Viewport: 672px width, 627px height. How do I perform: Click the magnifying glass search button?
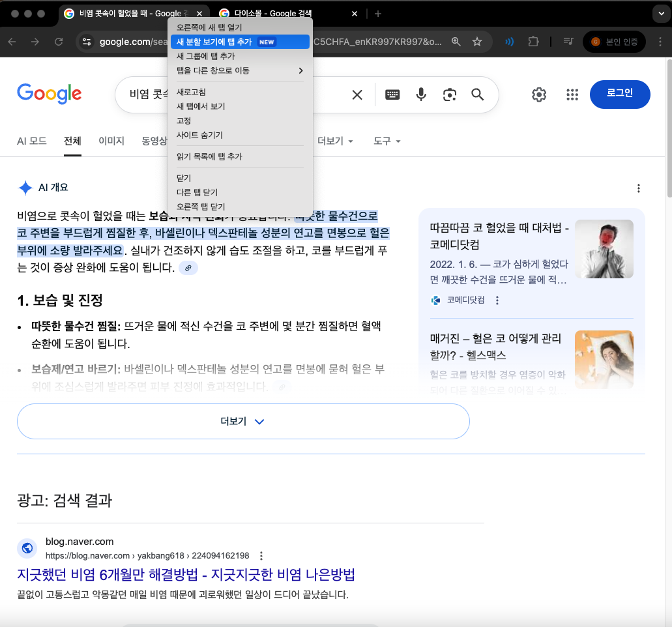[478, 95]
